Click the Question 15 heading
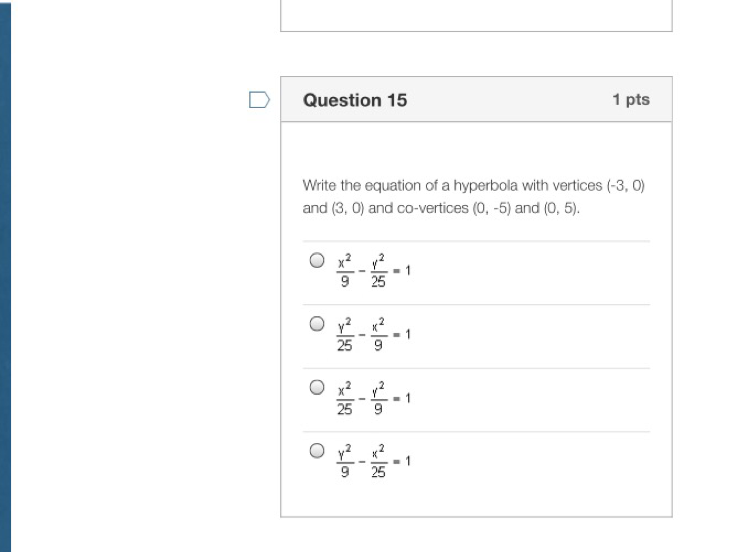The width and height of the screenshot is (748, 552). pyautogui.click(x=355, y=100)
